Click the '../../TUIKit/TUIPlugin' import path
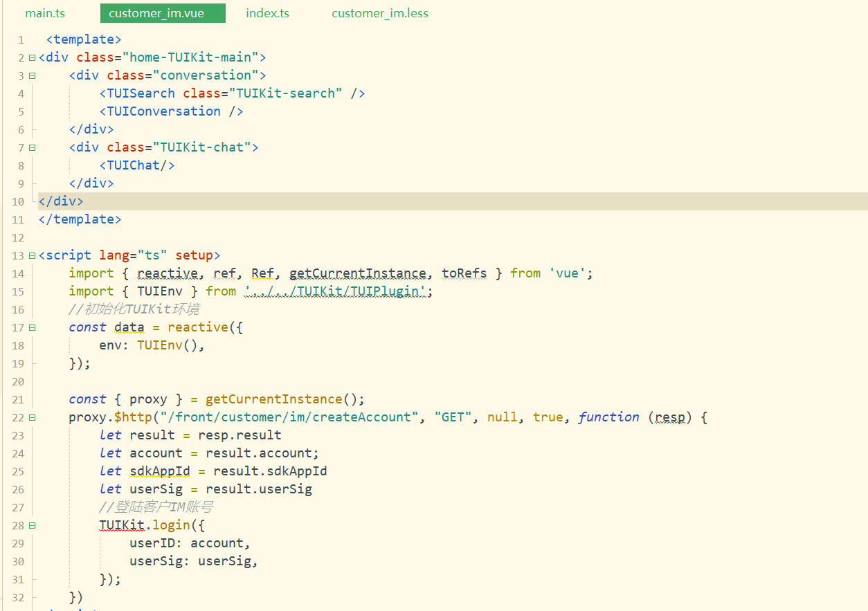Viewport: 868px width, 611px height. pos(335,291)
